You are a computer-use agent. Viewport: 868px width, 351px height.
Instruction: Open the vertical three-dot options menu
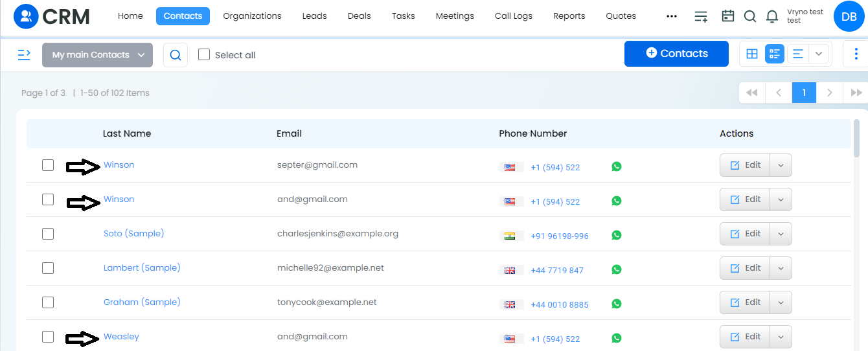(x=856, y=54)
